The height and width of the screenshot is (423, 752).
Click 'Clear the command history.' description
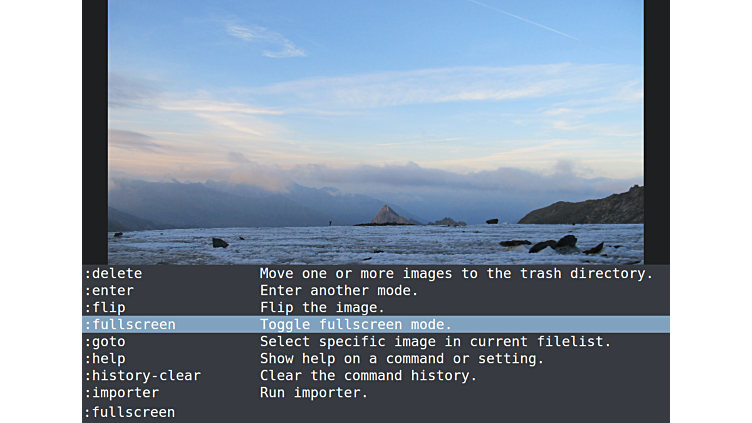[368, 376]
